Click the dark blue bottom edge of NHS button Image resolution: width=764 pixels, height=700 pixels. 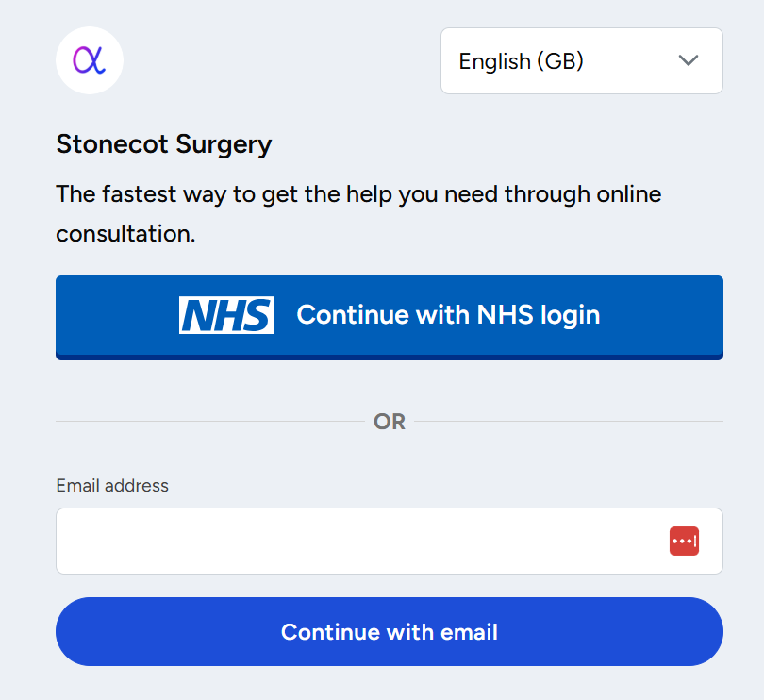click(x=390, y=357)
